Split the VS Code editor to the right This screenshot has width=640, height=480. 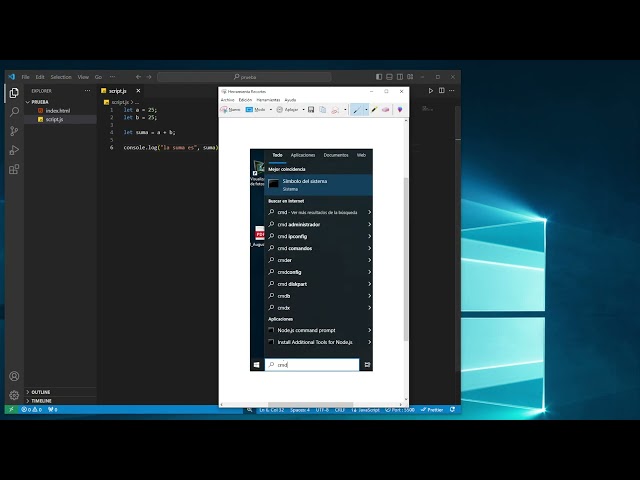coord(442,91)
